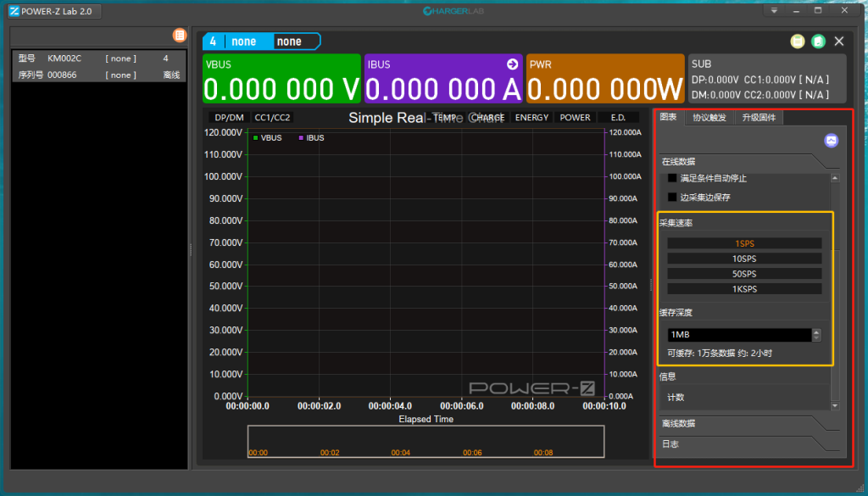This screenshot has height=496, width=868.
Task: Switch to the 协议触发 tab
Action: [x=709, y=117]
